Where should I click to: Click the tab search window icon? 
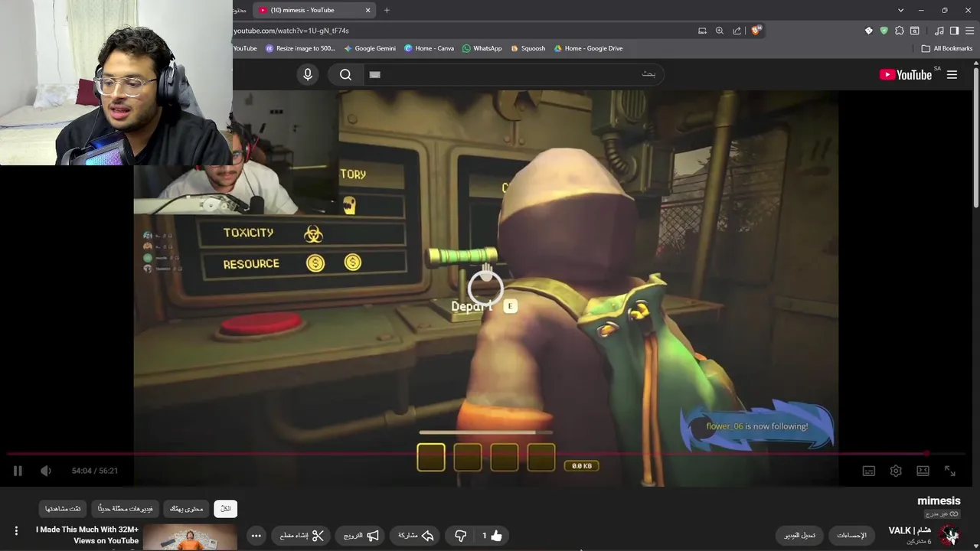[914, 31]
